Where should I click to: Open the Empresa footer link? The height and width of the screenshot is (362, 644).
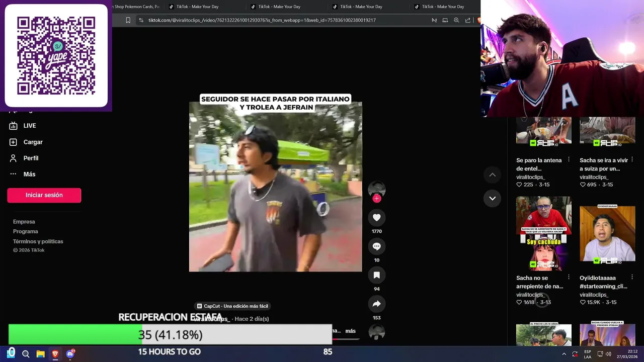point(24,222)
